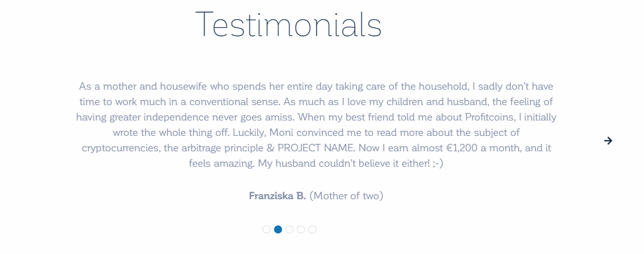Show the fourth testimonial via its dot
This screenshot has height=254, width=644.
(301, 229)
